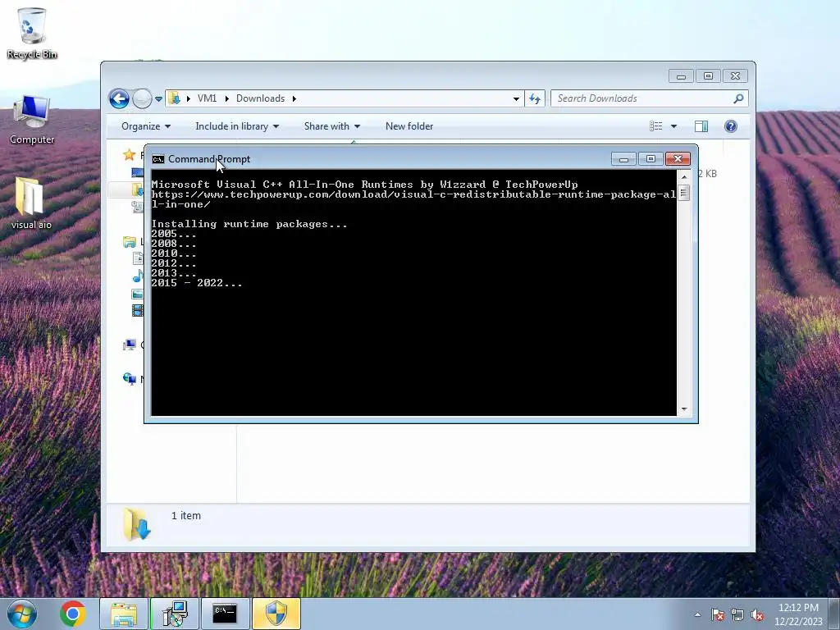
Task: Click the Command Prompt scrollbar thumb
Action: [683, 192]
